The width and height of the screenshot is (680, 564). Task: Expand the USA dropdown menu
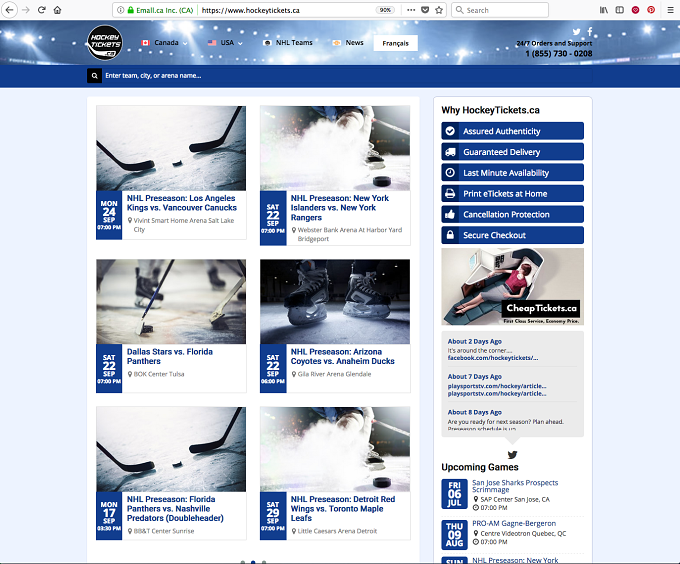[225, 43]
